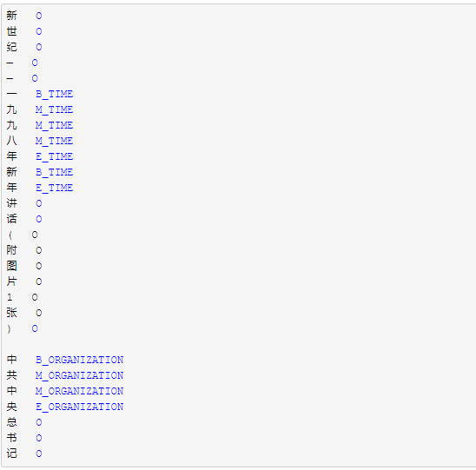
Task: Click the character 话 in the code block
Action: (x=11, y=219)
